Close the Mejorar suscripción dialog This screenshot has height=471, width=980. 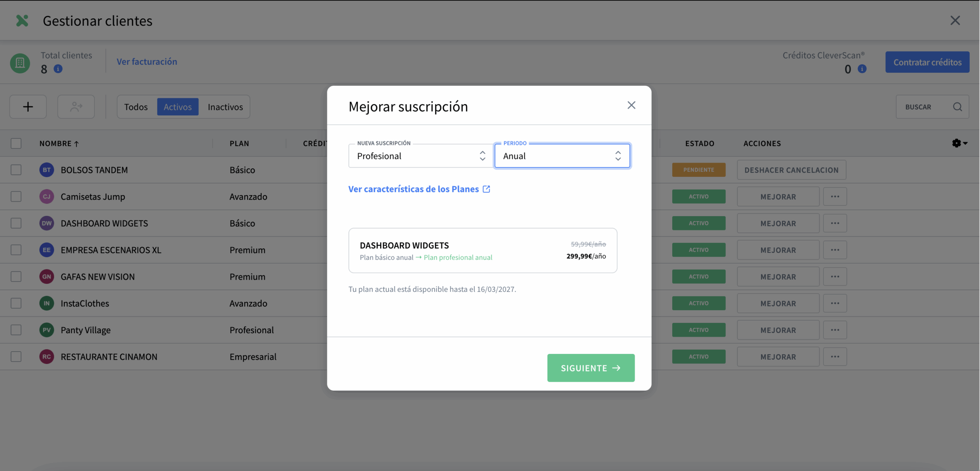pos(631,105)
